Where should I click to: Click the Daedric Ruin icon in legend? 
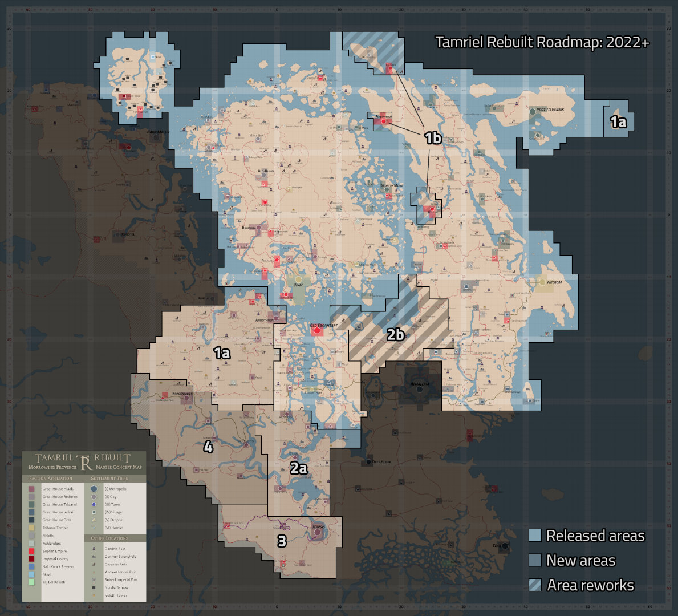click(x=94, y=549)
